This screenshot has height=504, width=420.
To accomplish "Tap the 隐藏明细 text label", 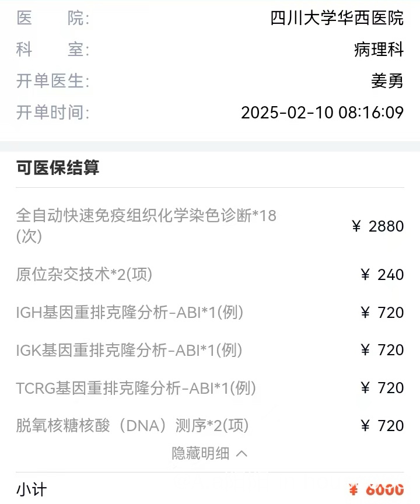I will click(x=201, y=453).
